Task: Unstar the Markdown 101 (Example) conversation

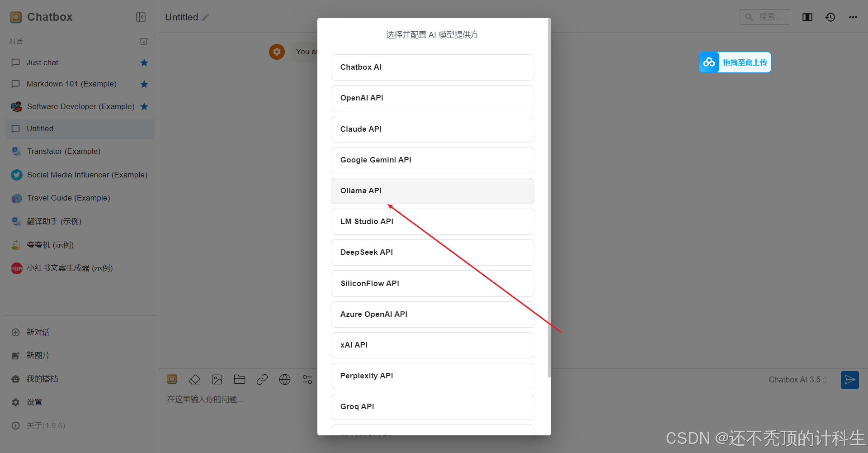Action: [144, 84]
